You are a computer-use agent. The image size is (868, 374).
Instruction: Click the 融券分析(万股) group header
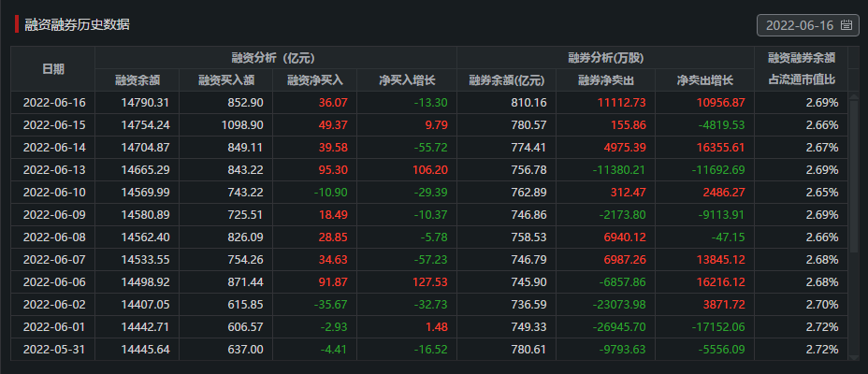(x=604, y=57)
